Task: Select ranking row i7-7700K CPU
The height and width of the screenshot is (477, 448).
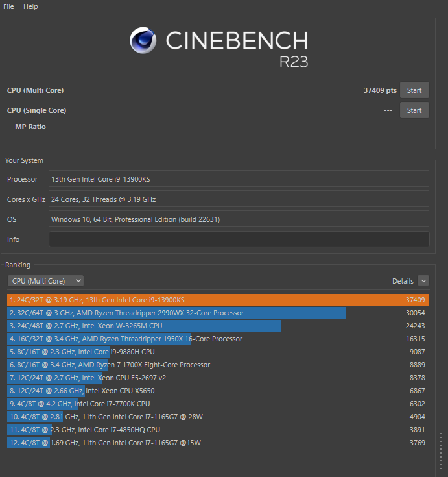Action: (x=218, y=404)
